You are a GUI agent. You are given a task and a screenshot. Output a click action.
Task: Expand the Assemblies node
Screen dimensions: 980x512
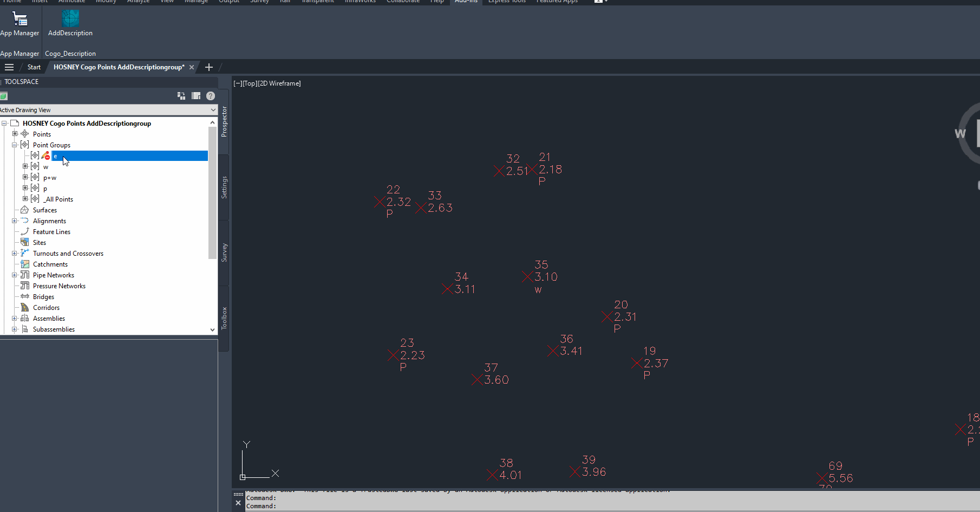click(15, 318)
